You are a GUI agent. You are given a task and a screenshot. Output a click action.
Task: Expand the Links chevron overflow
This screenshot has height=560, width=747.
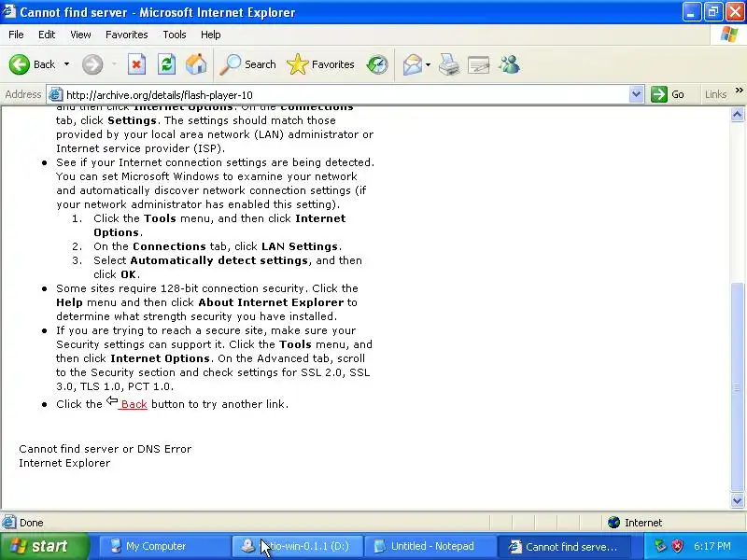pyautogui.click(x=740, y=90)
